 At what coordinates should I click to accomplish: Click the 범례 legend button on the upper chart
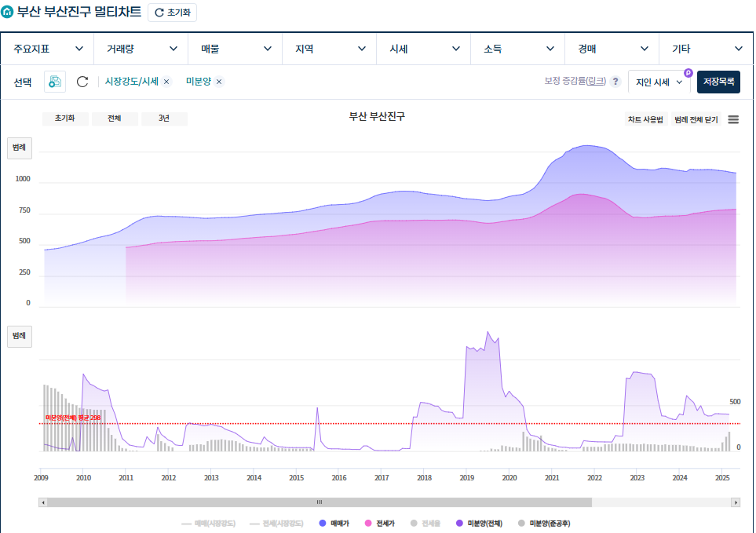(18, 148)
